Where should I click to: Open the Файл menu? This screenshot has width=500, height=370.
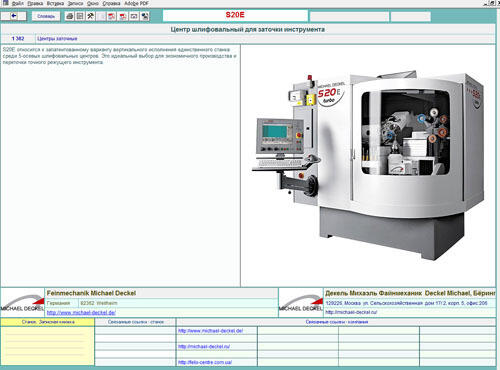tap(17, 3)
